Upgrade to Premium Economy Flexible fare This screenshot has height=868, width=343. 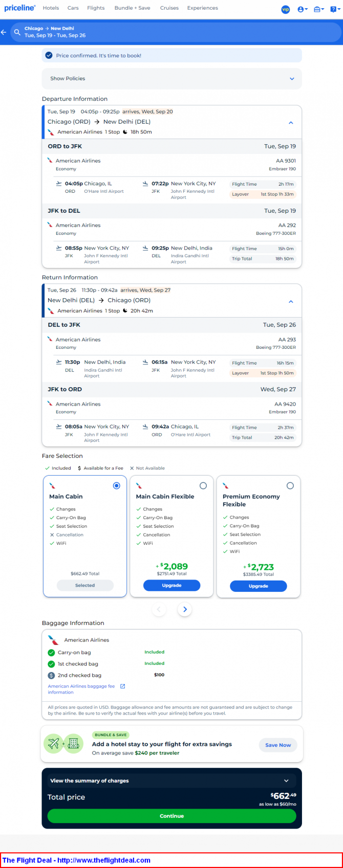coord(259,586)
